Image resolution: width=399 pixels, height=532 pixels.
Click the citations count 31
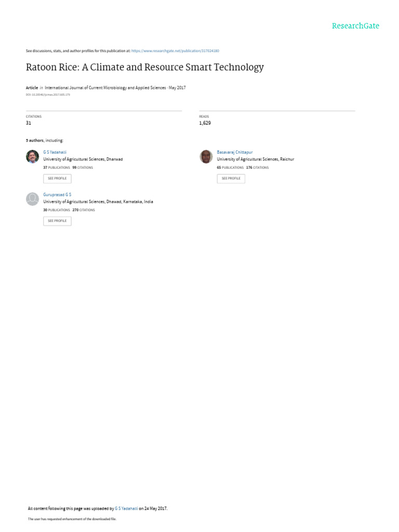click(x=29, y=123)
